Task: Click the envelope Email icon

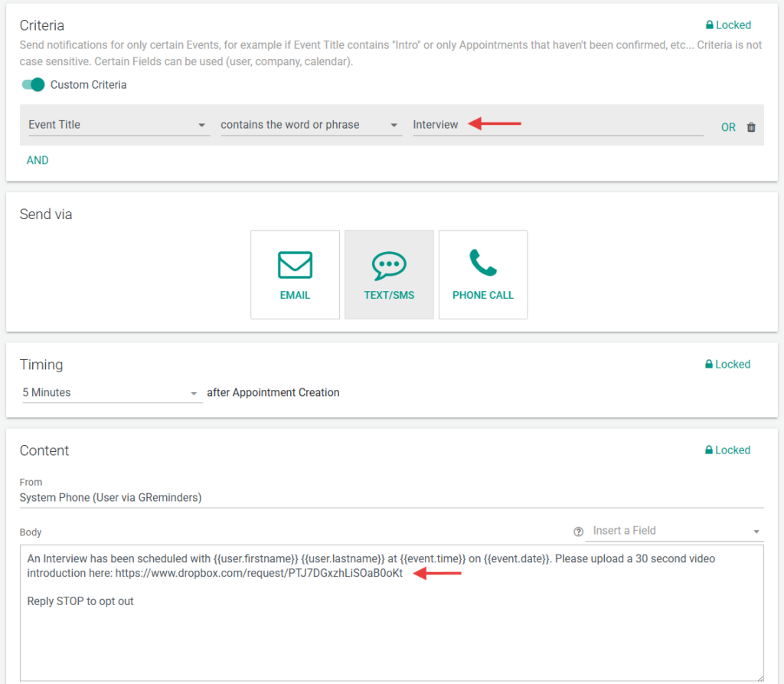Action: (x=295, y=265)
